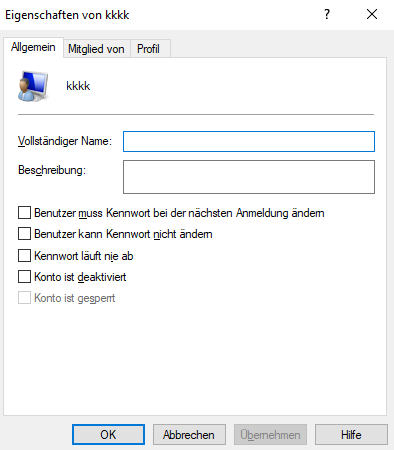The image size is (394, 450).
Task: Switch to the Allgemein tab
Action: tap(33, 47)
